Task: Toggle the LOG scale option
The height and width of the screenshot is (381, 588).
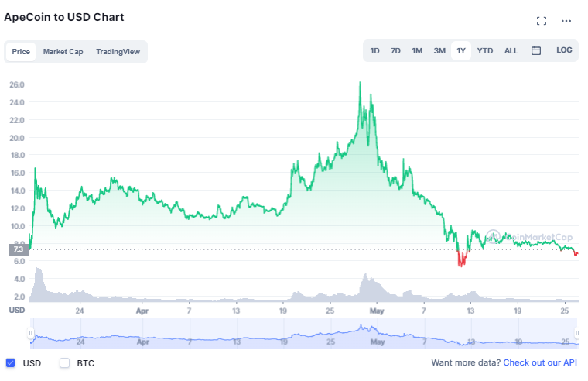Action: [x=564, y=50]
